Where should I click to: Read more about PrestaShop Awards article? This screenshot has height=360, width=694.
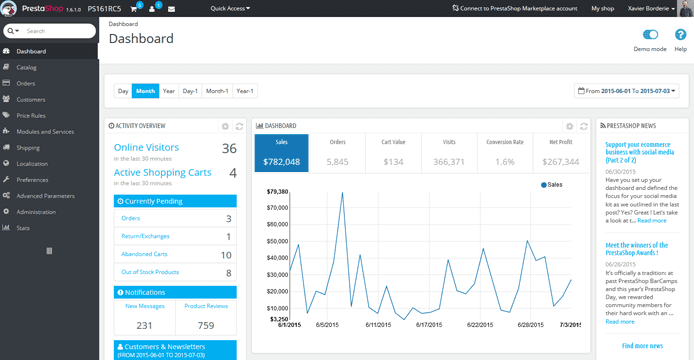pos(620,321)
